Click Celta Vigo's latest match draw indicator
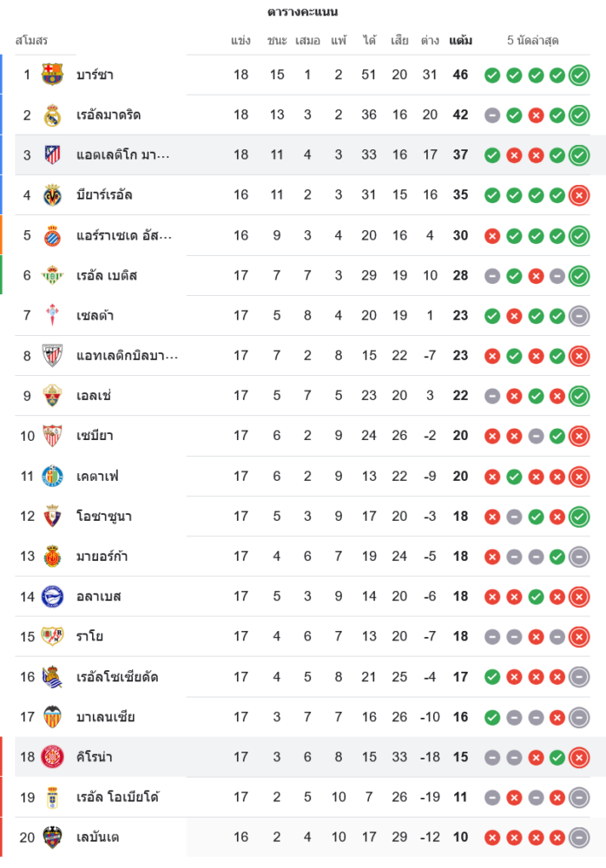Viewport: 606px width, 868px height. coord(579,315)
